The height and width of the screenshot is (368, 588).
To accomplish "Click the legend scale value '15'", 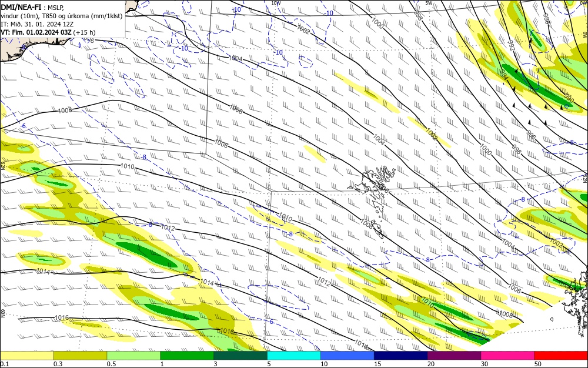I will click(377, 364).
